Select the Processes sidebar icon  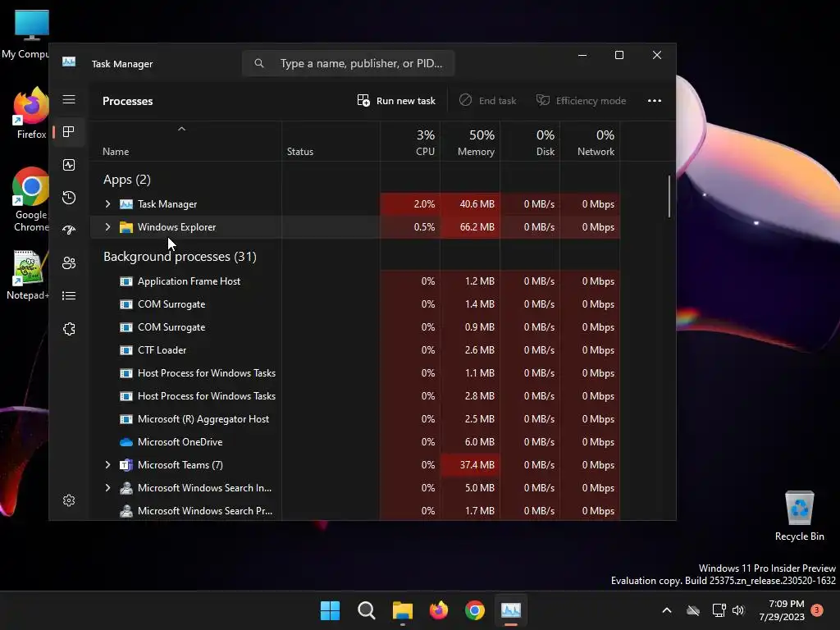(69, 132)
